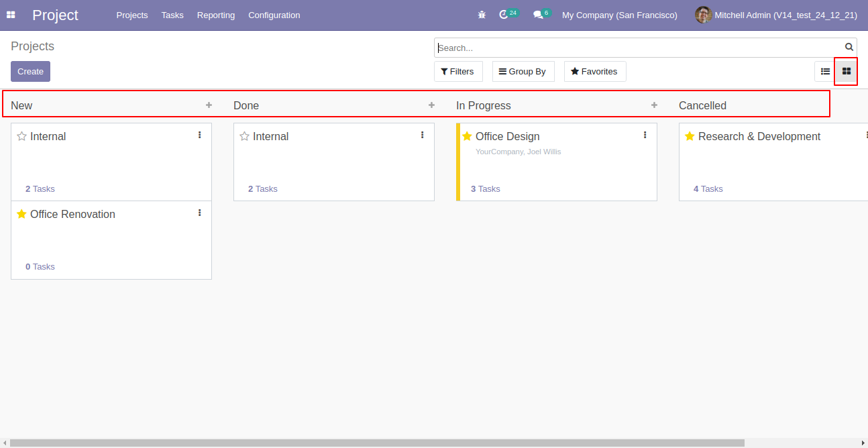This screenshot has height=448, width=868.
Task: Open the Configuration menu
Action: coord(274,15)
